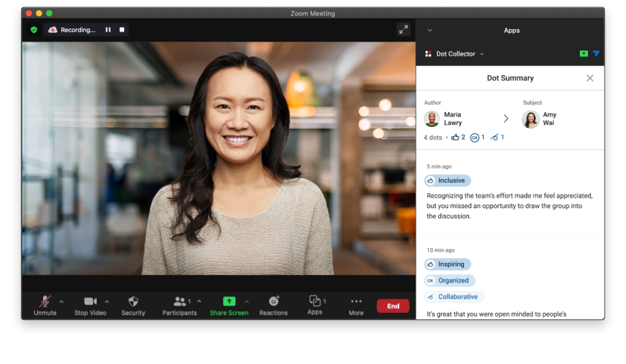Click the 'Author' label
626x364 pixels.
pos(433,103)
